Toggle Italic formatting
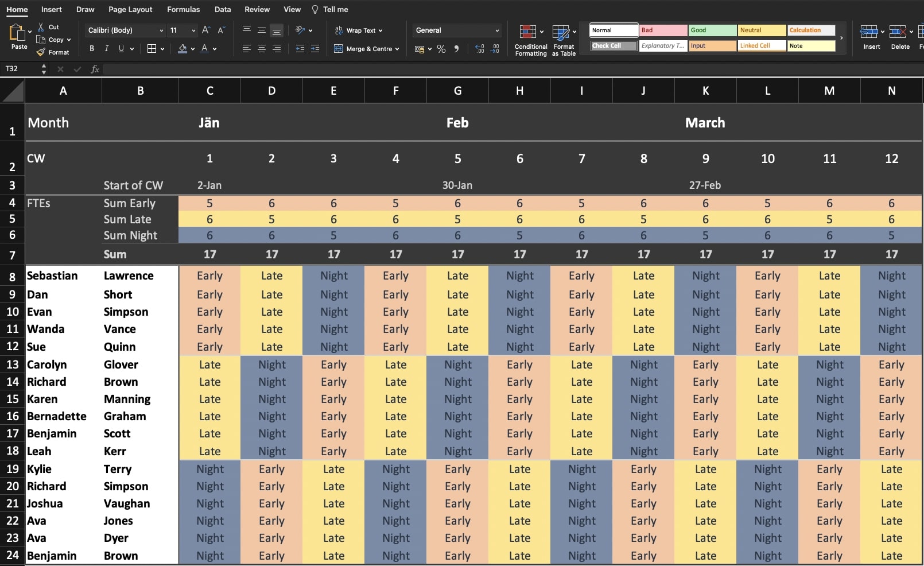This screenshot has width=924, height=566. 106,49
